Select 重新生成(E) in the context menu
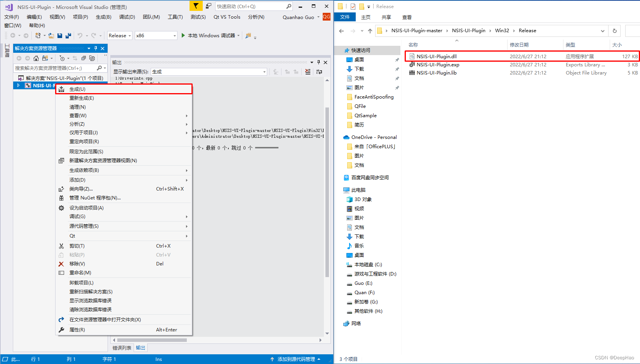 click(x=124, y=98)
